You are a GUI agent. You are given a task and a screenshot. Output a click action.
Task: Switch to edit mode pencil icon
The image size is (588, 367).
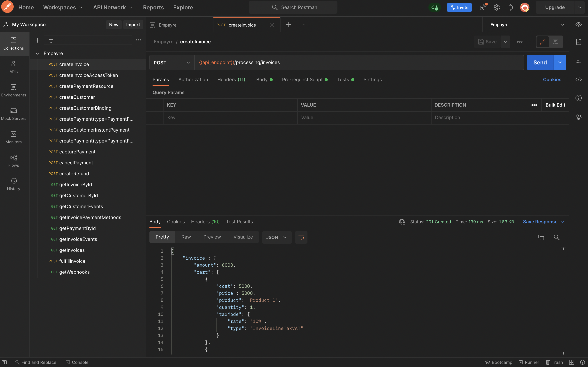coord(543,42)
